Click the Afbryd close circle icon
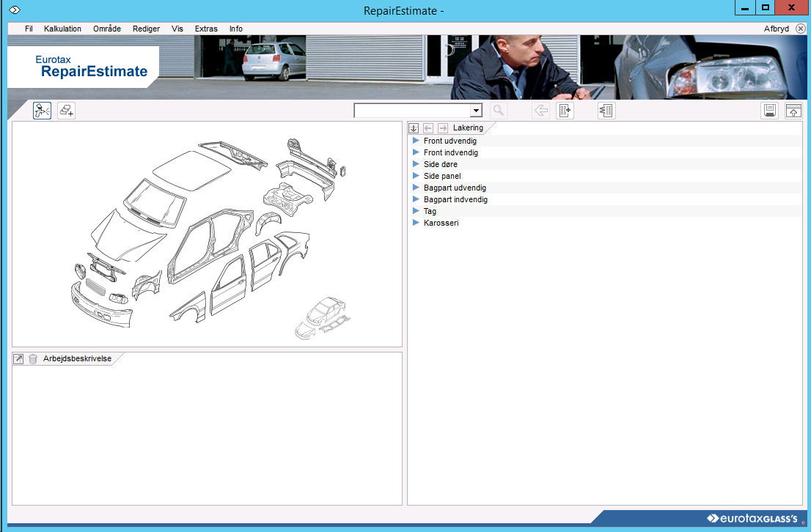 [x=800, y=29]
